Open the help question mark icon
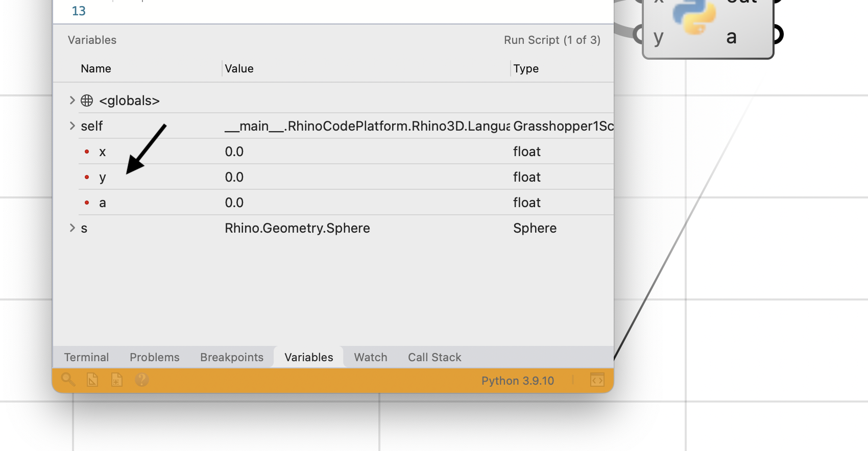This screenshot has height=451, width=868. pos(142,380)
